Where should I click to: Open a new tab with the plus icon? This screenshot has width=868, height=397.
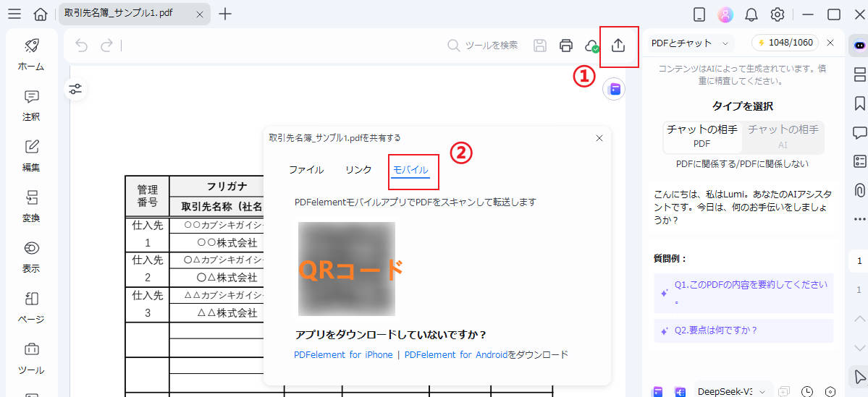(224, 14)
